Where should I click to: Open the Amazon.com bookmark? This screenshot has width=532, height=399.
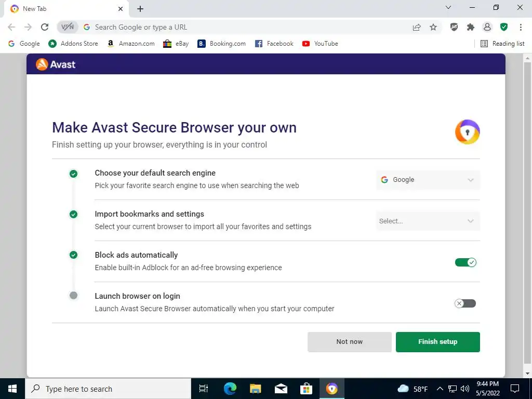point(130,44)
